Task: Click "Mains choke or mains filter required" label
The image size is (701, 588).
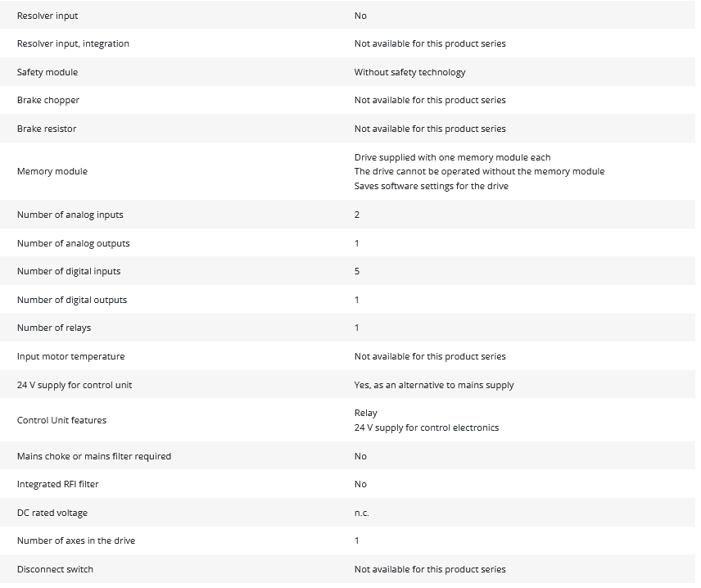Action: point(94,456)
